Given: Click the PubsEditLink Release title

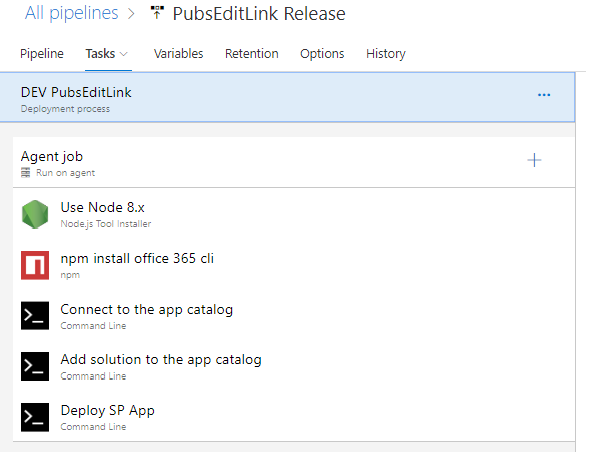Looking at the screenshot, I should [259, 14].
